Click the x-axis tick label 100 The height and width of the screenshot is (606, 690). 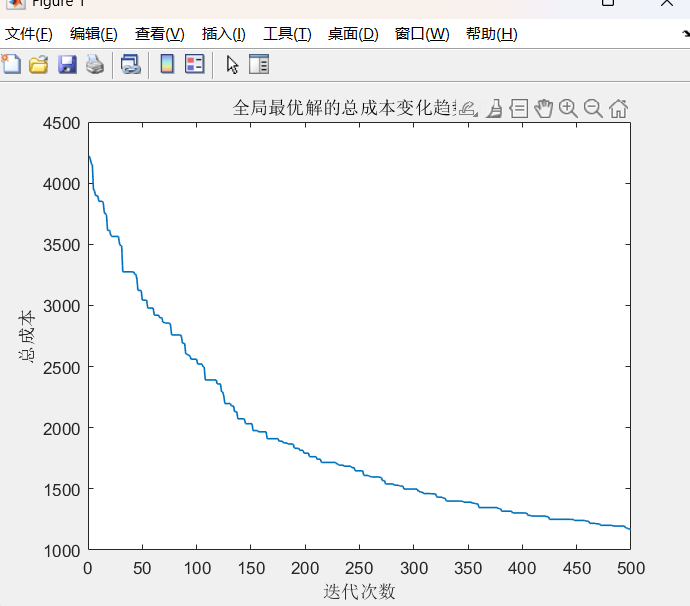[x=197, y=568]
